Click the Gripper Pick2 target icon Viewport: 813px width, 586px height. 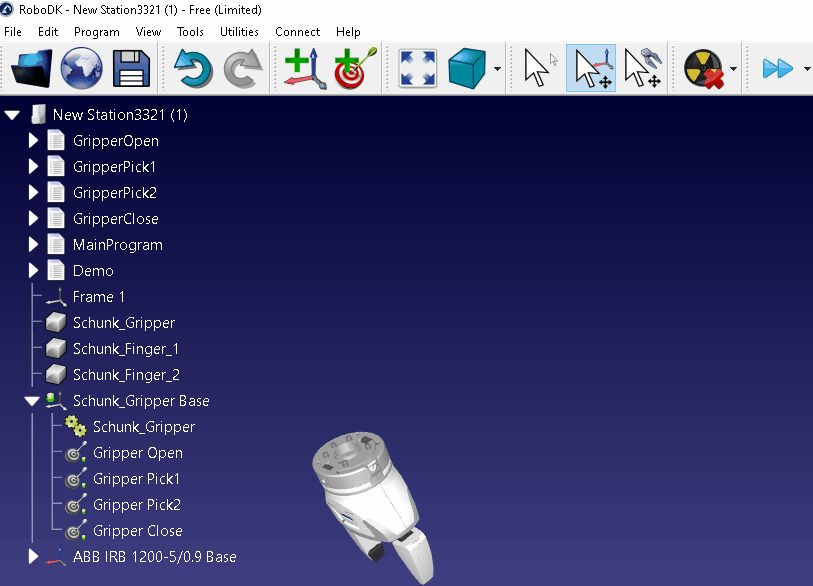(x=76, y=505)
